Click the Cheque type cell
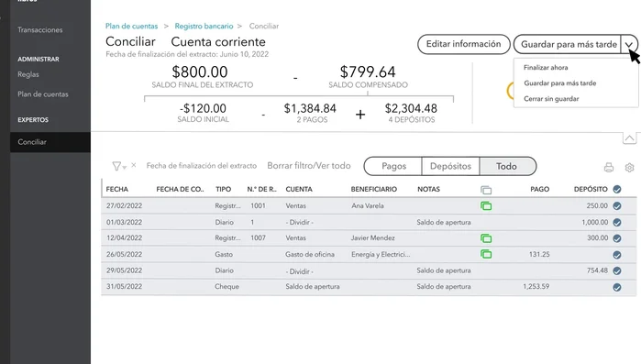The height and width of the screenshot is (364, 641). point(227,286)
